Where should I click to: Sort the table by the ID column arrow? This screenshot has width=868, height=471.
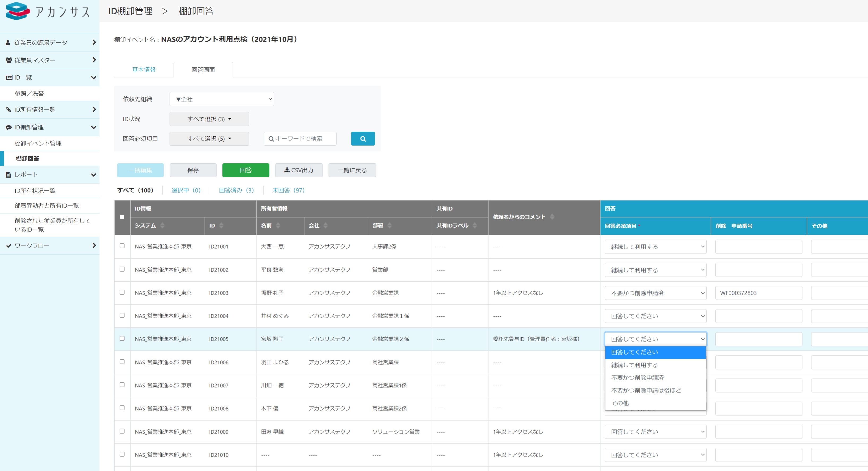[222, 226]
